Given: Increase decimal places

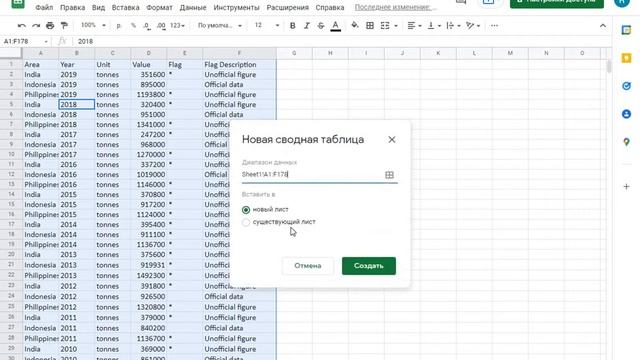Looking at the screenshot, I should coord(161,26).
